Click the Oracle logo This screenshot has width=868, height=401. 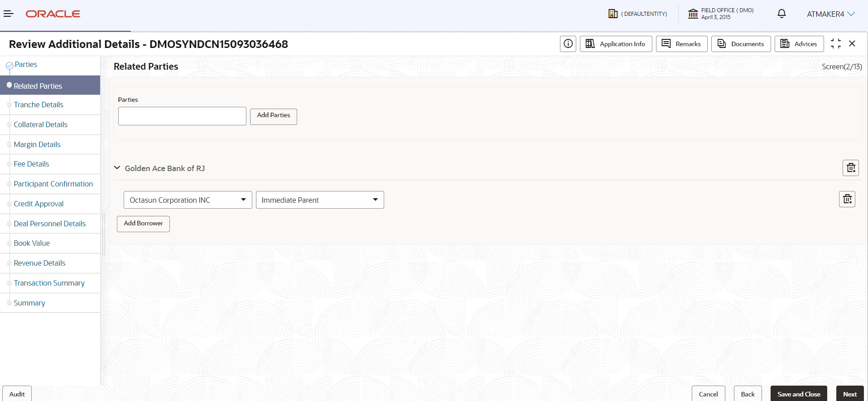coord(53,14)
